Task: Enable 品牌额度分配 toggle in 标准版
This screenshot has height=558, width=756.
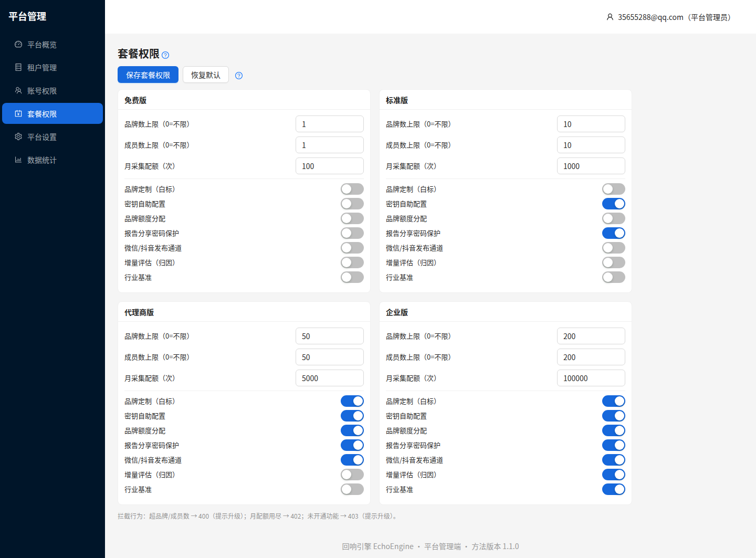Action: pos(614,218)
